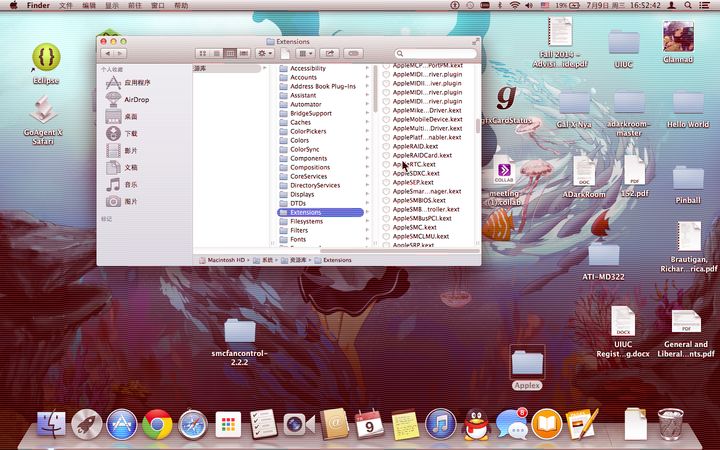Open the gear Action dropdown
Image resolution: width=720 pixels, height=450 pixels.
(x=264, y=53)
